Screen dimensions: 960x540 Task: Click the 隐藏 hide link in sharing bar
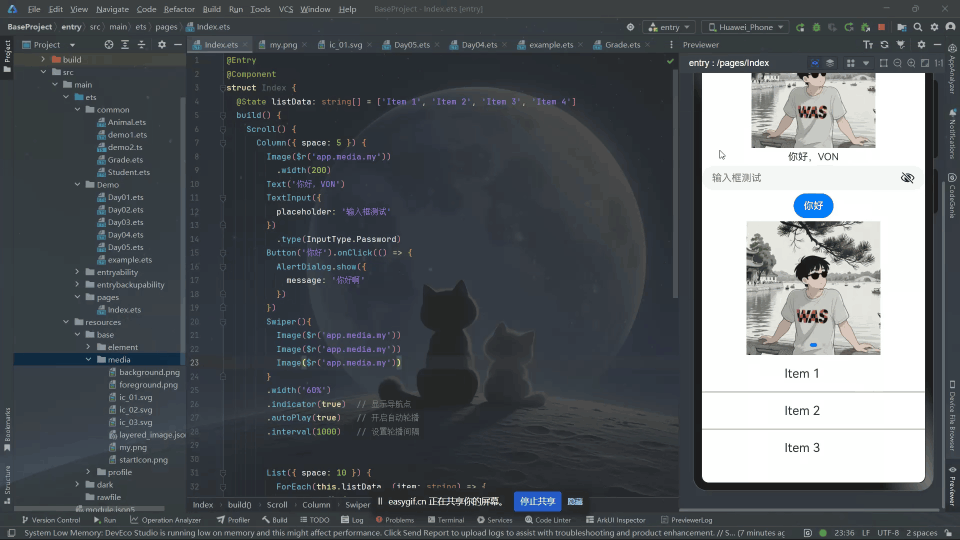(x=575, y=501)
